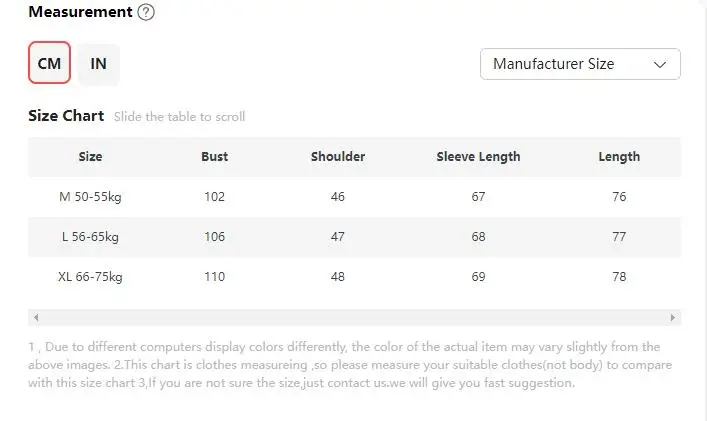Open the Measurement help question-mark icon
This screenshot has height=421, width=707.
coord(146,12)
